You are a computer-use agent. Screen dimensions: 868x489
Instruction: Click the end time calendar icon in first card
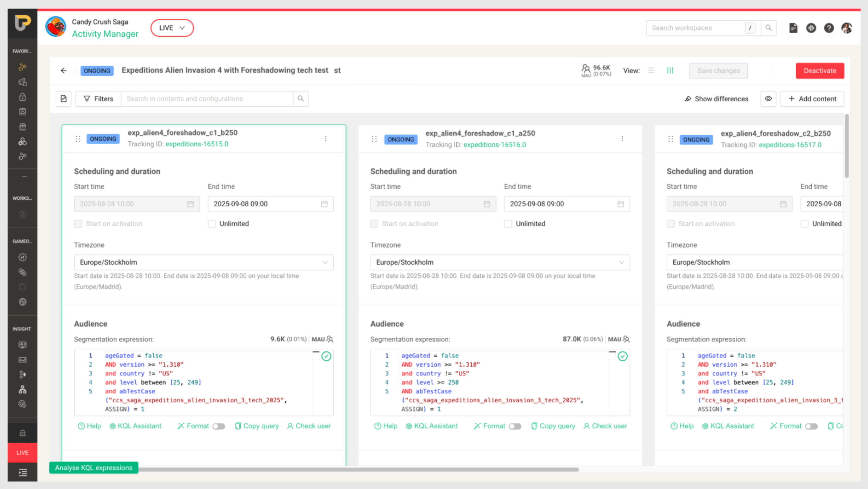(324, 204)
